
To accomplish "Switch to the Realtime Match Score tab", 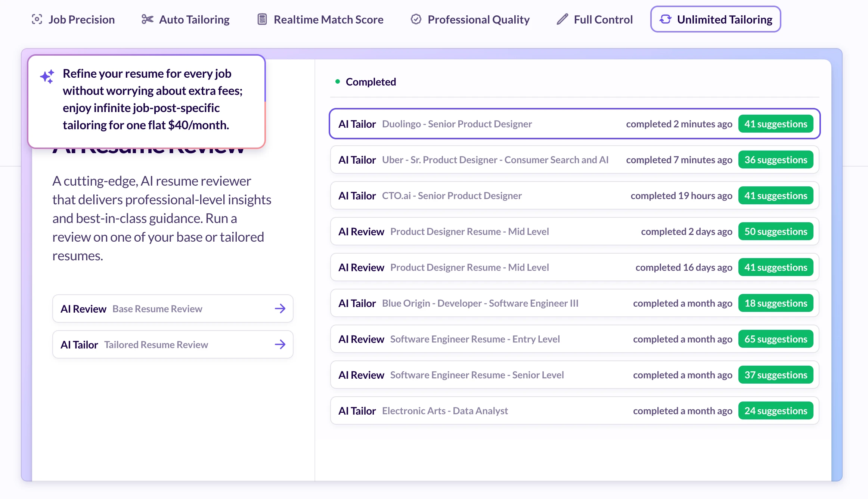I will tap(328, 19).
